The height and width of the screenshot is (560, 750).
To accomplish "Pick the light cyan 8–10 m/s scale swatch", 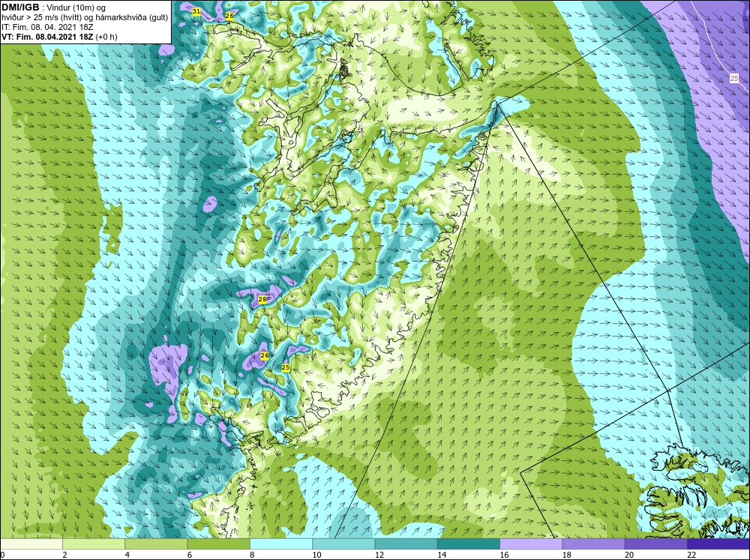I will pyautogui.click(x=281, y=544).
